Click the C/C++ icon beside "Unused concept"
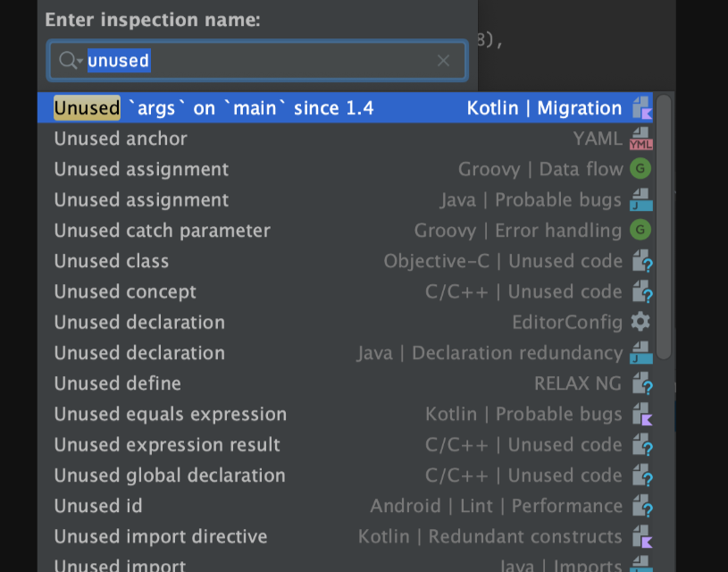Screen dimensions: 728x572 (x=641, y=291)
